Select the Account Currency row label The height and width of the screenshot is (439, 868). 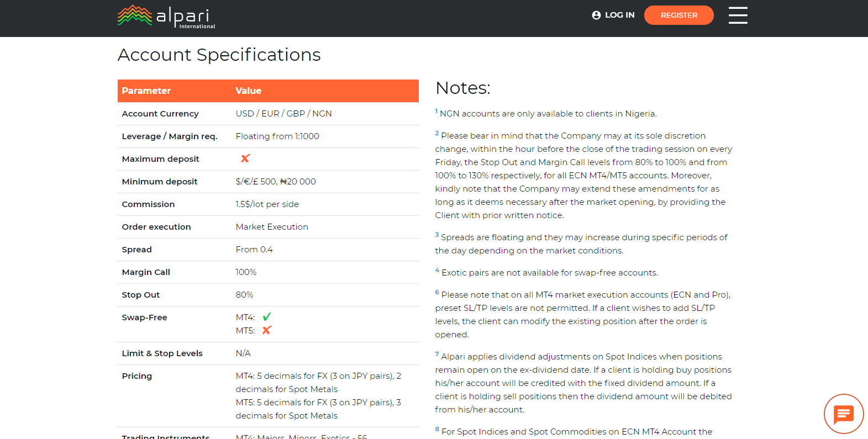(x=160, y=114)
